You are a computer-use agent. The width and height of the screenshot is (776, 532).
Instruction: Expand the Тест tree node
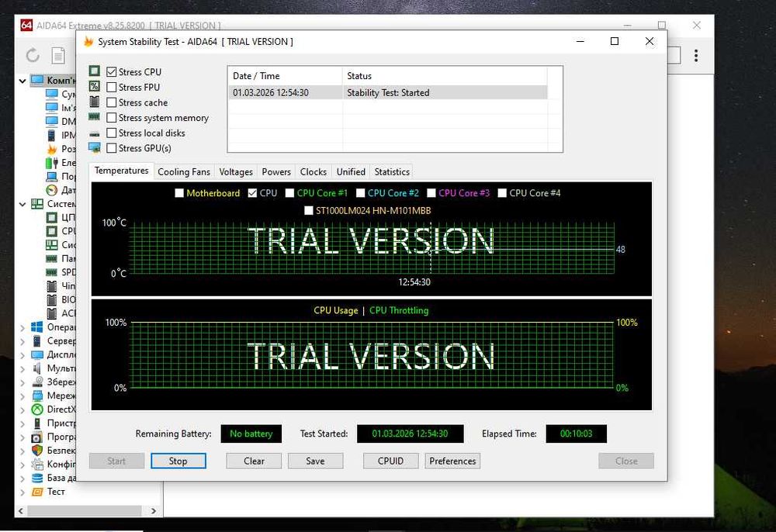click(x=23, y=492)
